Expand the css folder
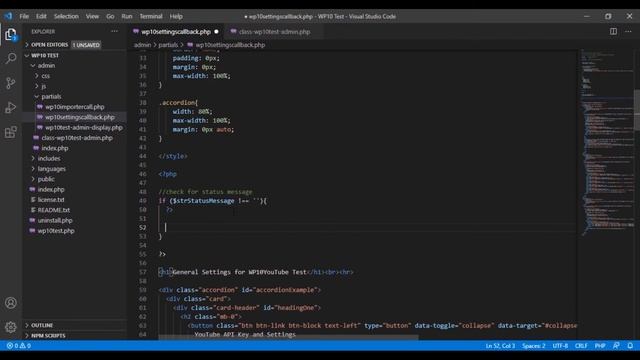Screen dimensions: 640x360 point(45,76)
